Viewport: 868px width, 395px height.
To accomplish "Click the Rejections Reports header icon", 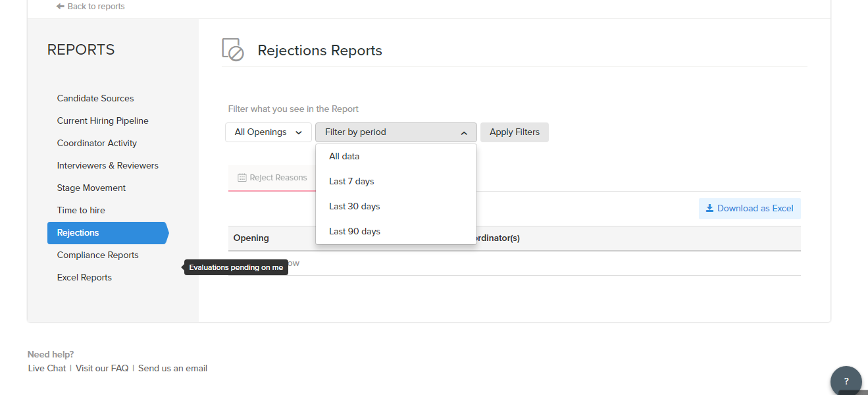I will click(233, 50).
